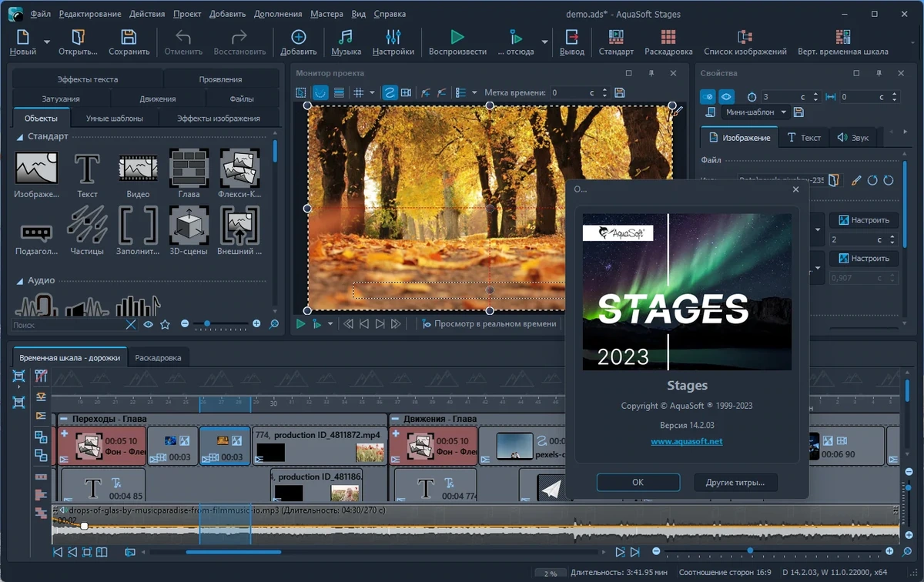Switch to the Раскадровка layout in toolbar

(x=668, y=42)
